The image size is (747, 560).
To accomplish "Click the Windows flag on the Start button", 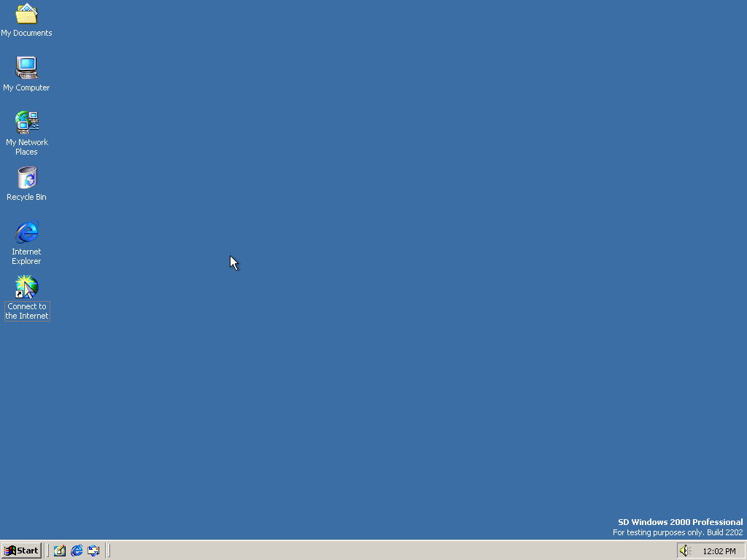I will coord(9,551).
